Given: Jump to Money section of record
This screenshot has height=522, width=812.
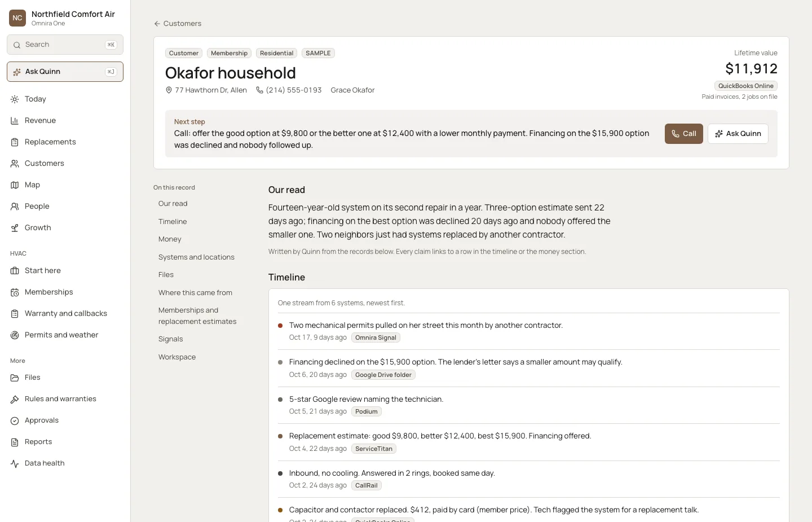Looking at the screenshot, I should 170,239.
